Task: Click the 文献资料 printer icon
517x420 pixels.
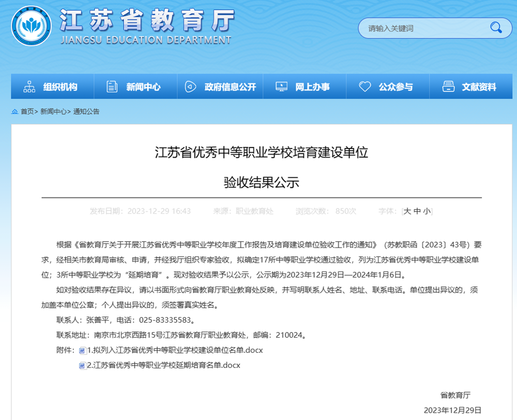Action: (x=448, y=87)
